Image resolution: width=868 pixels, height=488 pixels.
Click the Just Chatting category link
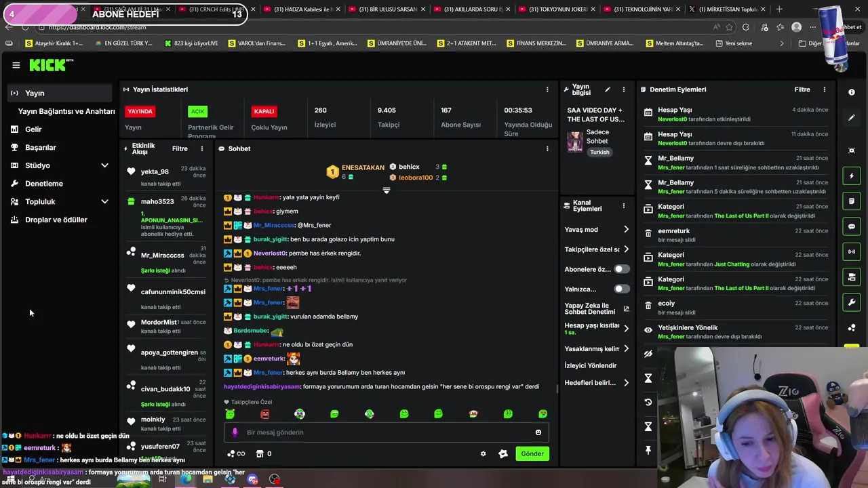[732, 264]
